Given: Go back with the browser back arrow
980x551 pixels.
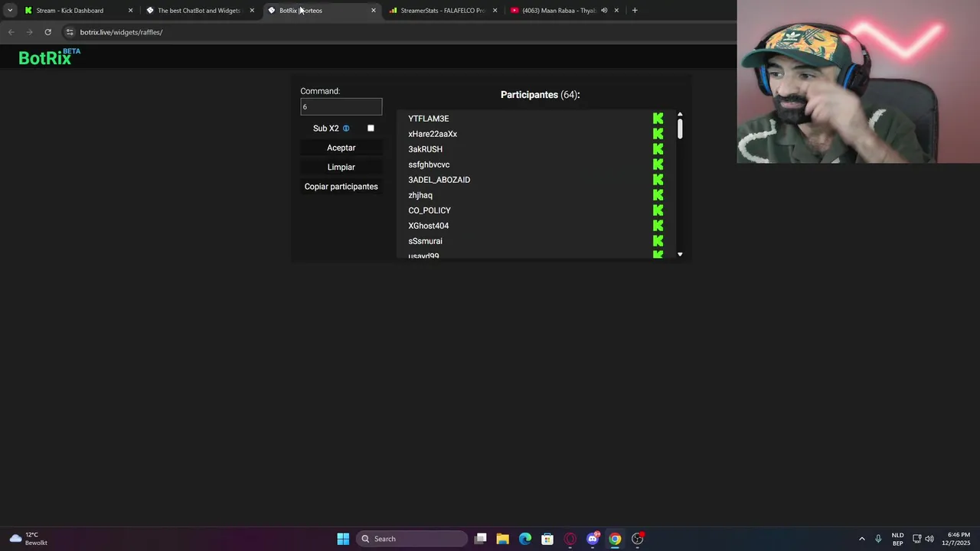Looking at the screenshot, I should 11,32.
